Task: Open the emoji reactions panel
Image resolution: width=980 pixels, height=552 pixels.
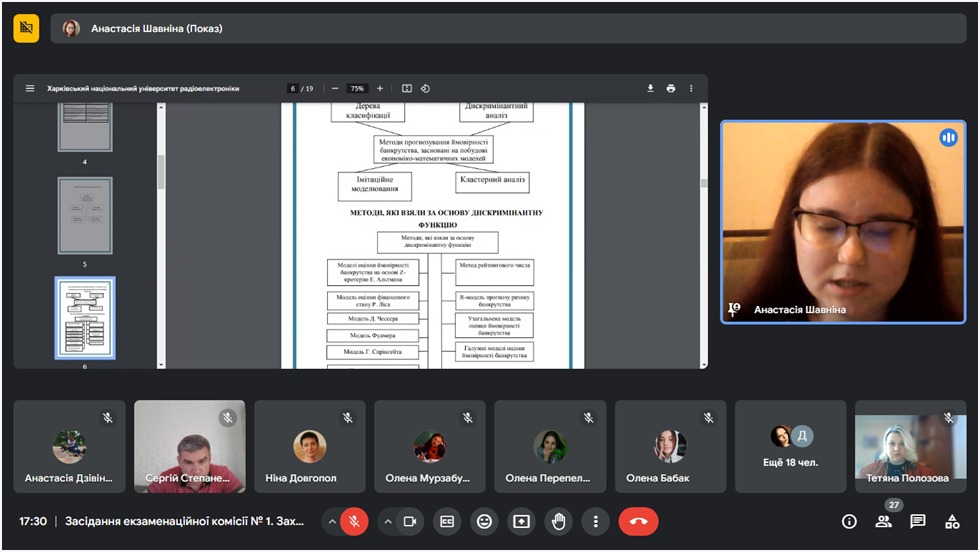Action: pyautogui.click(x=485, y=521)
